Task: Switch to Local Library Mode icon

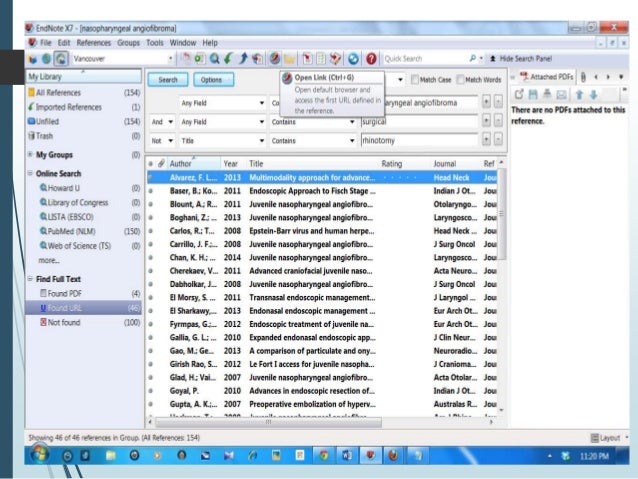Action: tap(34, 59)
